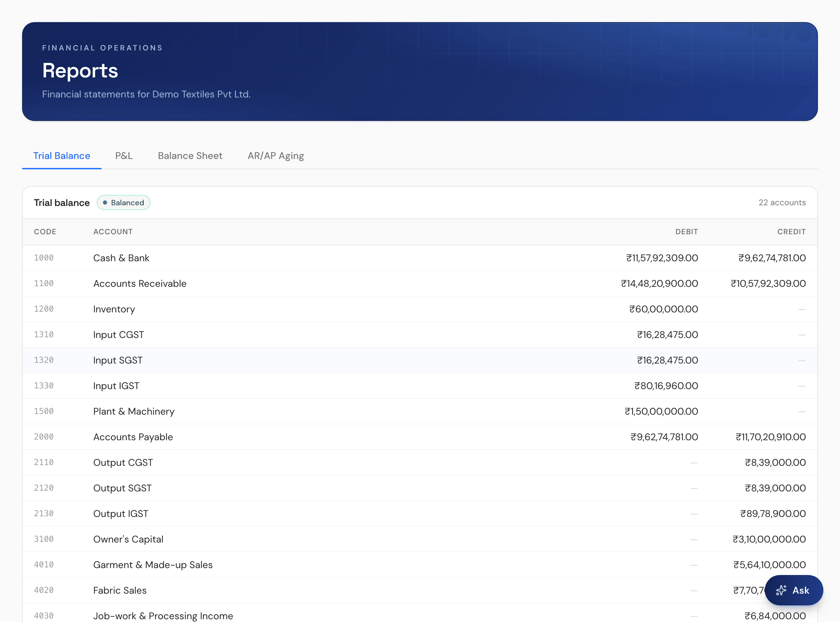This screenshot has width=840, height=622.
Task: Open the AR/AP Aging tab
Action: click(x=276, y=156)
